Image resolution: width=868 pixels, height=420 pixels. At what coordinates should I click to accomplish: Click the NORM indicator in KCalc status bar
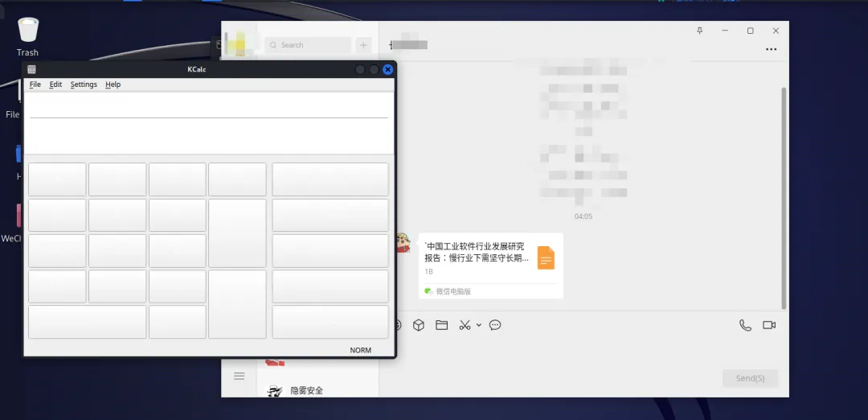tap(360, 350)
